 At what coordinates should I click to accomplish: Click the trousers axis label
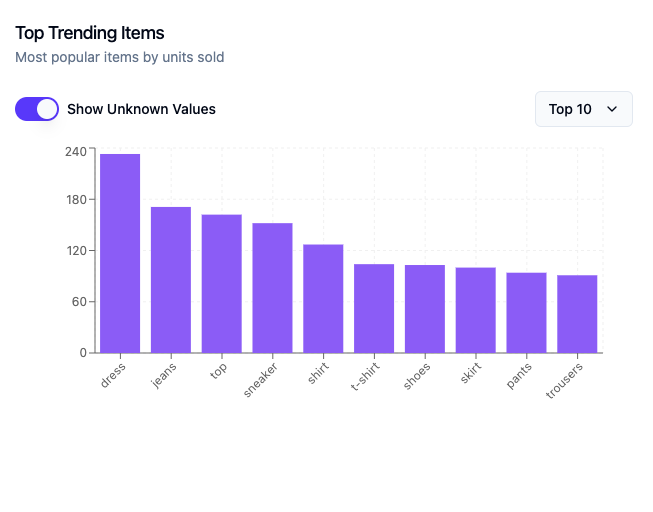point(564,380)
